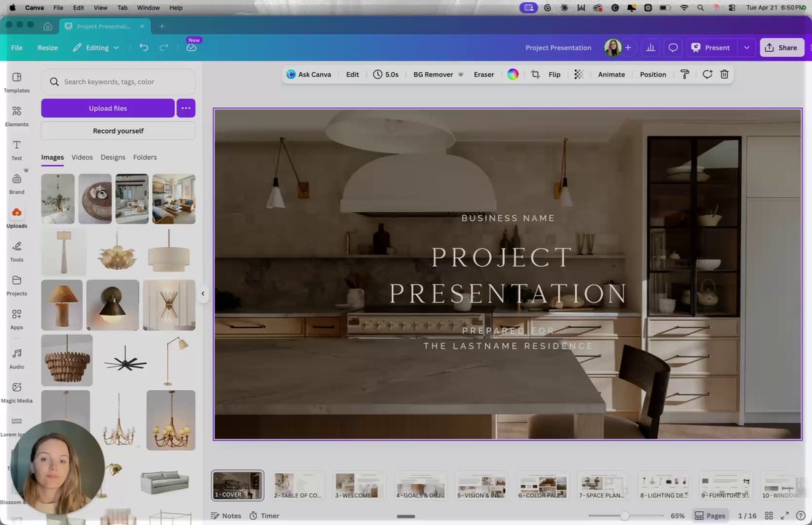Open the help question mark
The width and height of the screenshot is (812, 525).
[800, 516]
